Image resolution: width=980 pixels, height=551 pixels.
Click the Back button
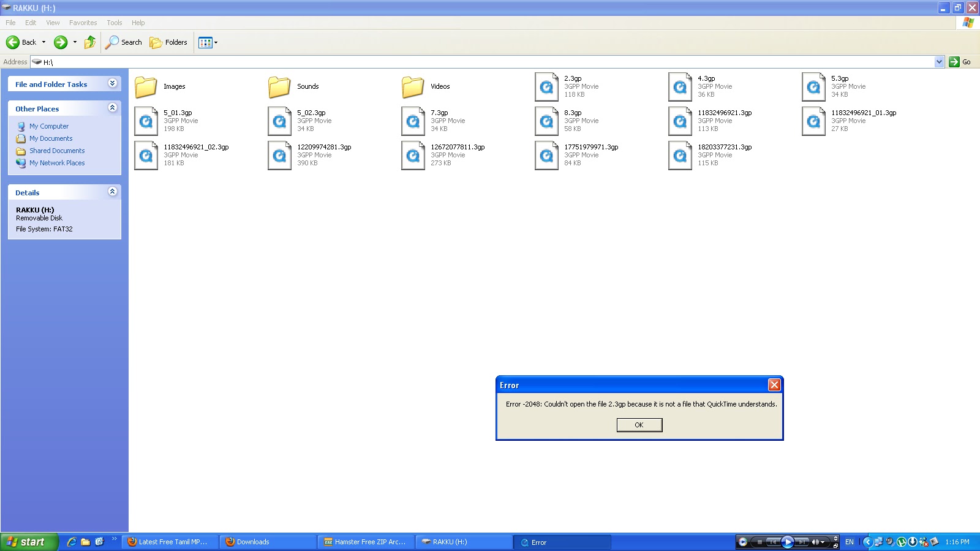coord(21,42)
